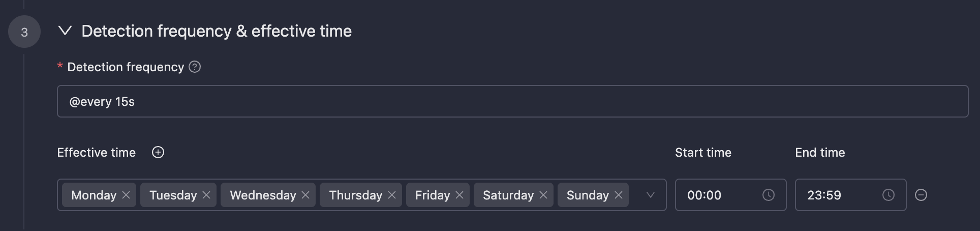Remove Monday from effective days
This screenshot has height=231, width=980.
[126, 195]
